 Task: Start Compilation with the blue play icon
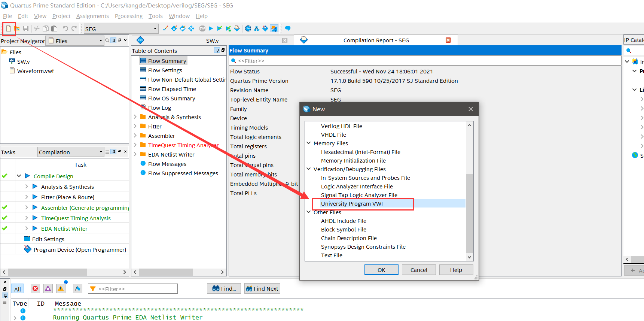(211, 28)
